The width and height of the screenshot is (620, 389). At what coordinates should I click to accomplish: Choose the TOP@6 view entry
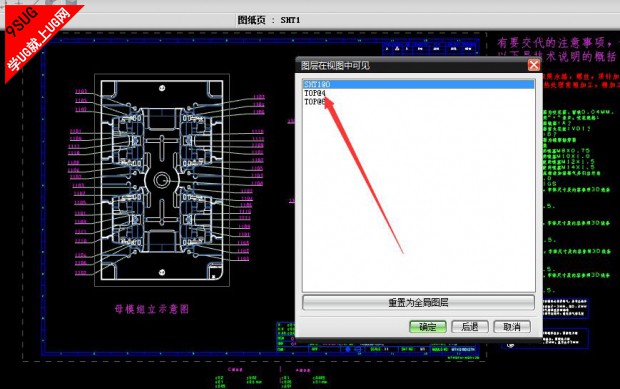tap(315, 102)
